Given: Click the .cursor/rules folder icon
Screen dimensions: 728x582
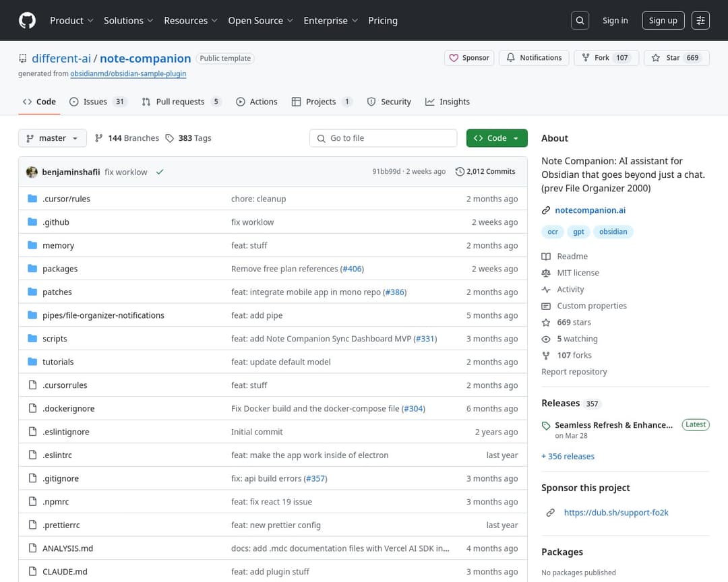Looking at the screenshot, I should 32,199.
